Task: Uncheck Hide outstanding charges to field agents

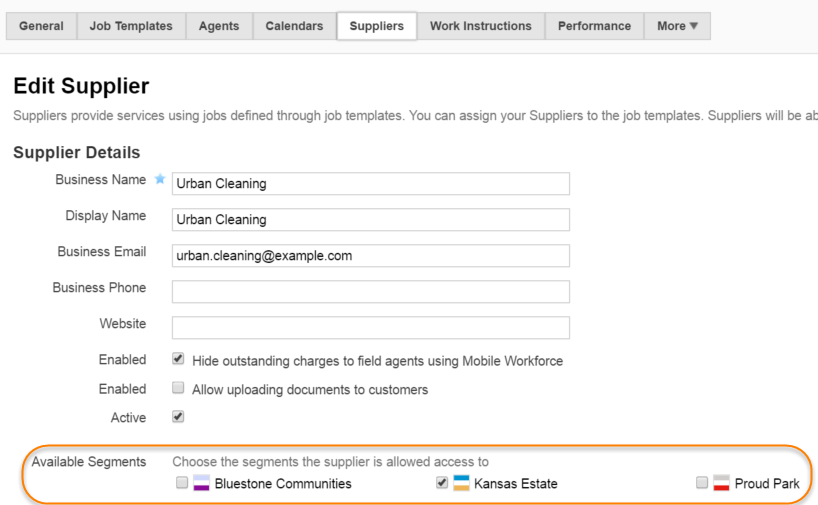Action: point(178,359)
